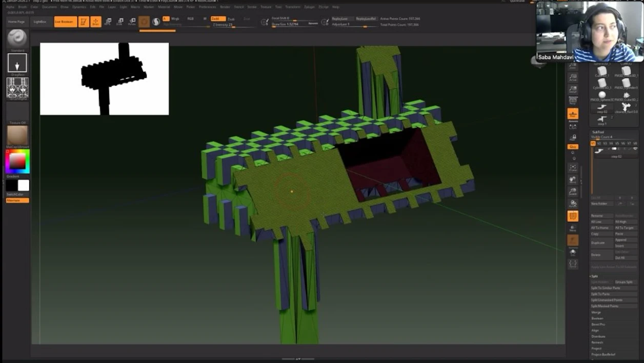Click the empty Texture Off slot
The image size is (644, 363).
pos(17,112)
